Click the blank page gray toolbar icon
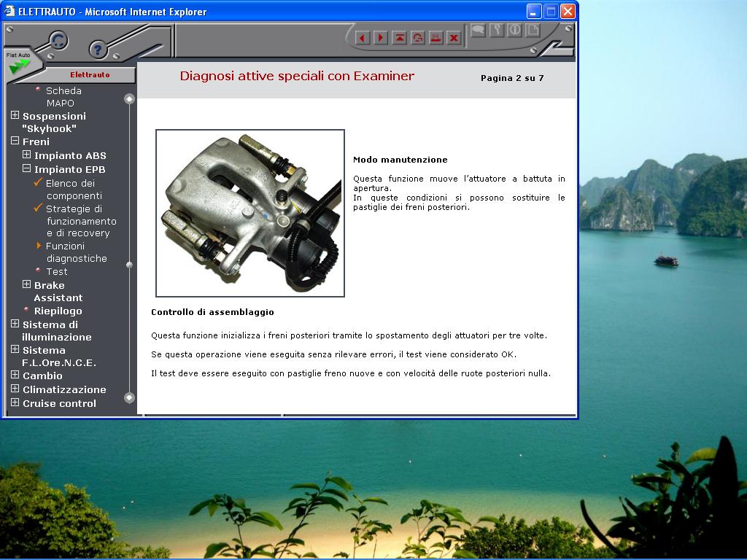This screenshot has width=747, height=560. (x=533, y=30)
